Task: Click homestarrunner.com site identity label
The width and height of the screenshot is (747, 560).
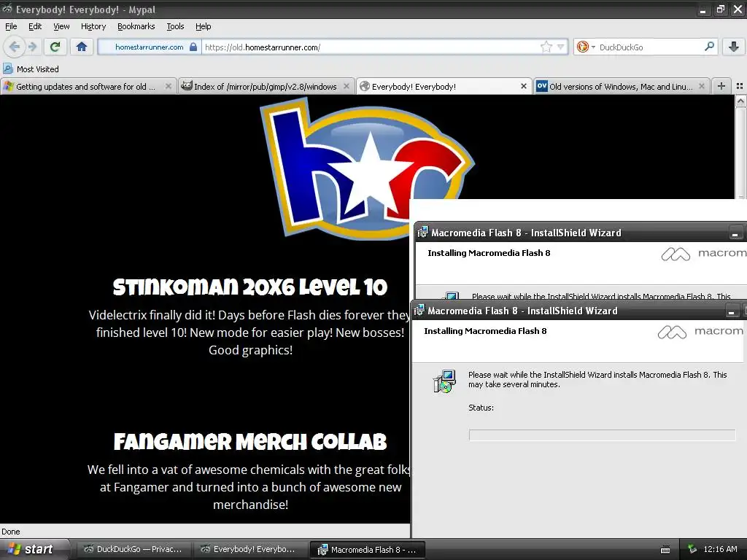Action: tap(149, 47)
